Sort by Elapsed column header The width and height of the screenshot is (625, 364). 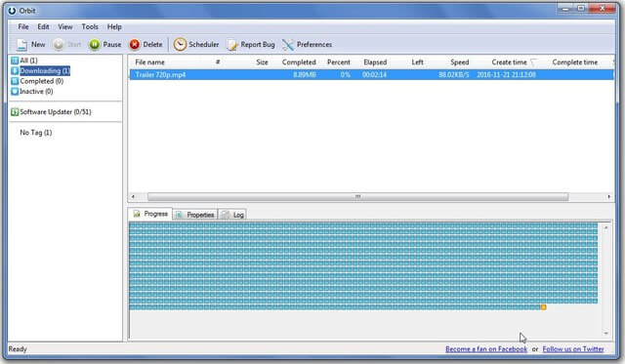coord(375,62)
